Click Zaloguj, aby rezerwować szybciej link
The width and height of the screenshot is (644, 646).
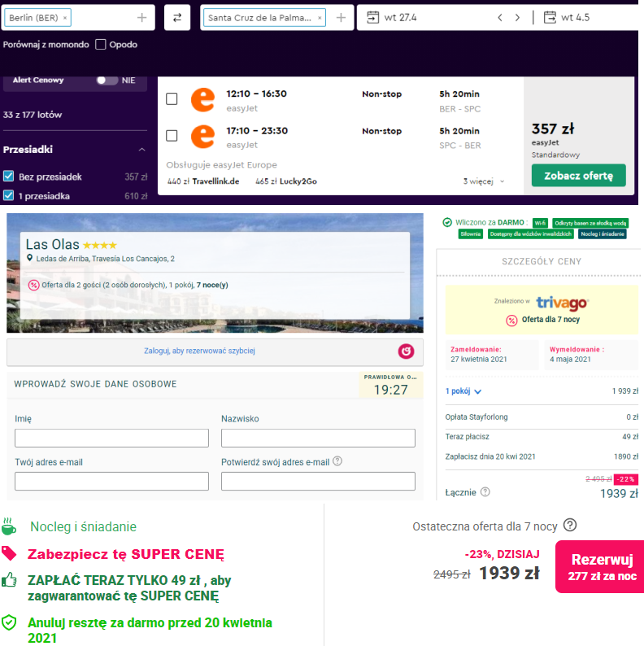[x=199, y=351]
